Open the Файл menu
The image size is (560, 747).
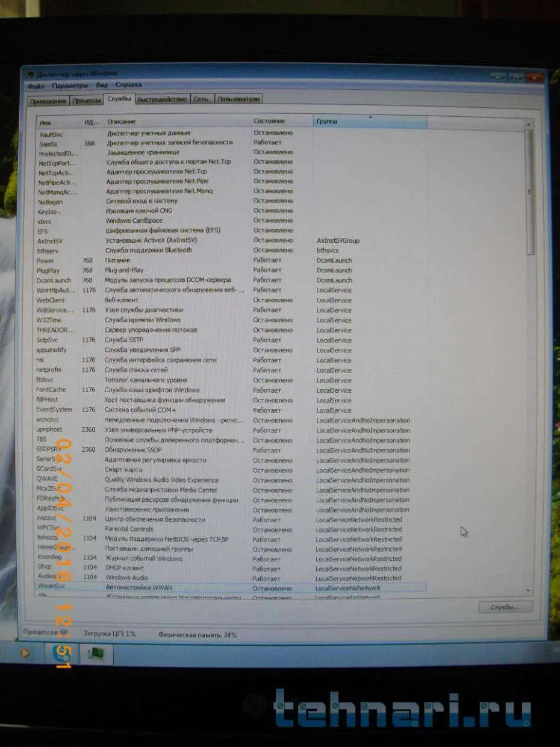(35, 86)
